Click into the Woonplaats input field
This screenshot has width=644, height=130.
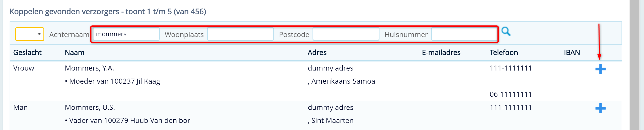click(x=240, y=34)
